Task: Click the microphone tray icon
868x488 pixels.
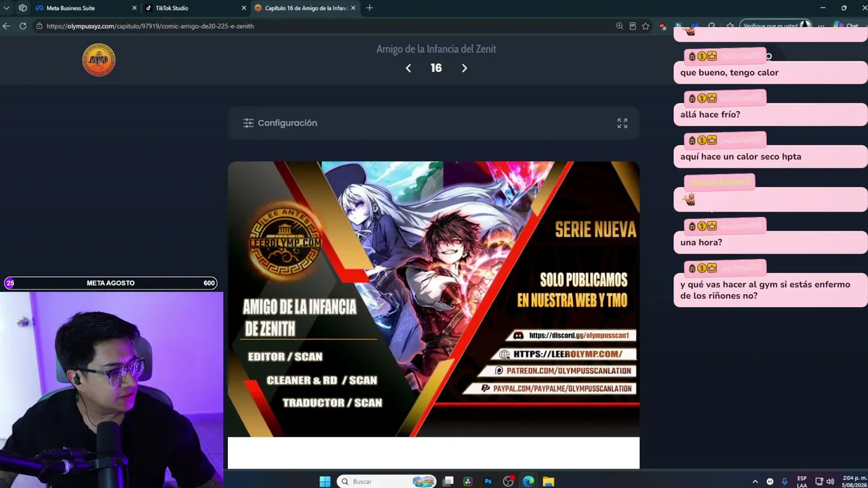Action: coord(785,481)
